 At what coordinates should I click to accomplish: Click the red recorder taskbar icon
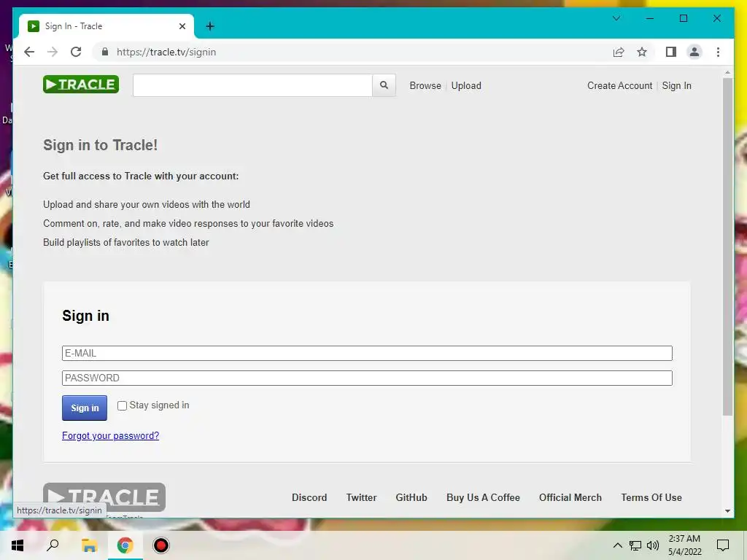click(x=161, y=545)
